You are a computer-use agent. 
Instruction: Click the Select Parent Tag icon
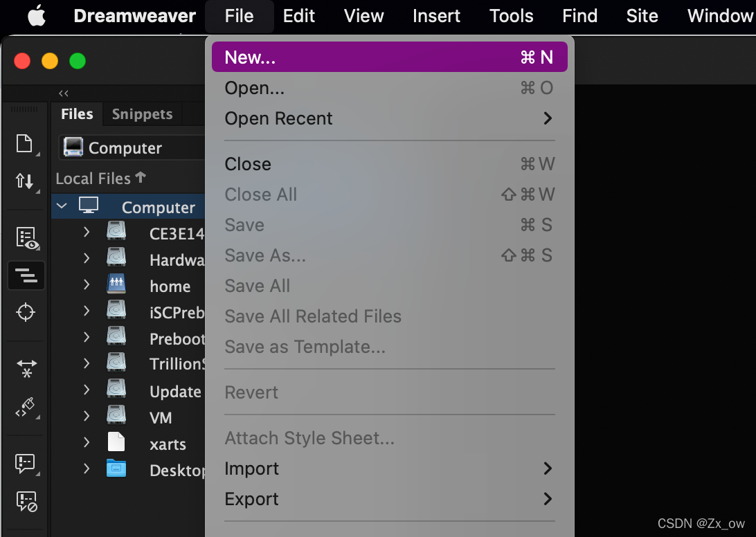click(26, 408)
